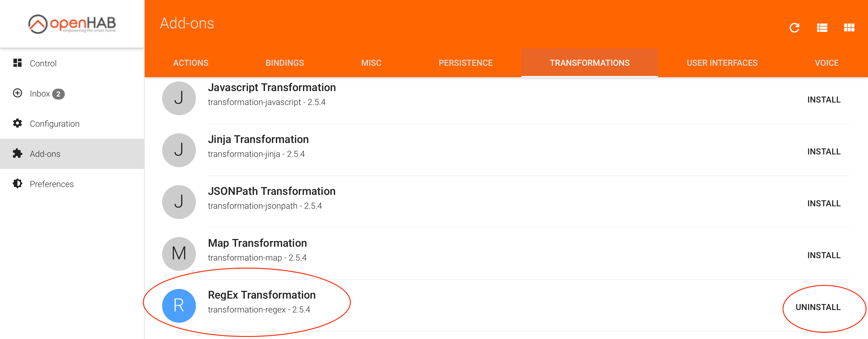
Task: Click the refresh icon in header
Action: pyautogui.click(x=794, y=28)
